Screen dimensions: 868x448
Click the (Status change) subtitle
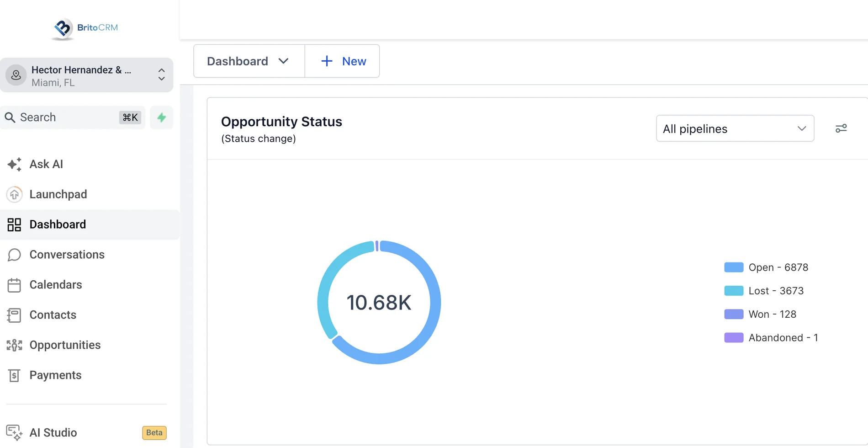259,139
